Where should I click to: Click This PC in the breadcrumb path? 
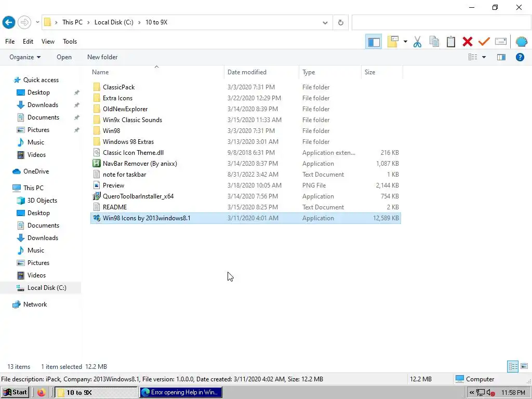pyautogui.click(x=72, y=22)
